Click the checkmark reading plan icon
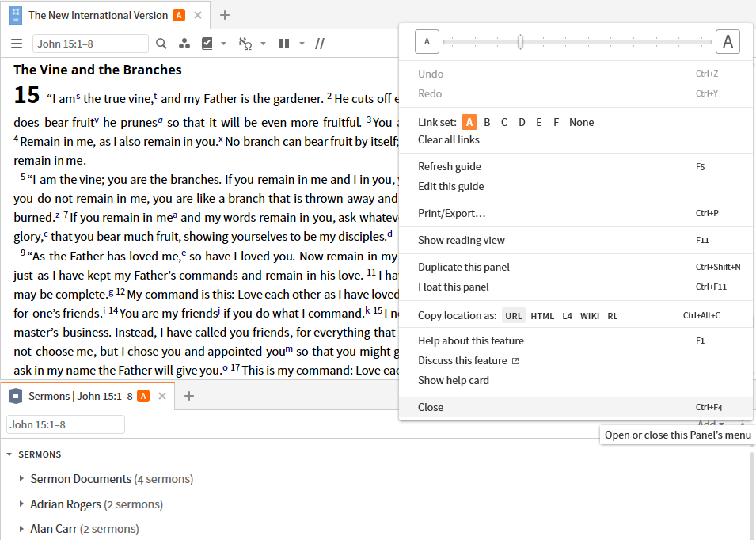756x540 pixels. 207,44
